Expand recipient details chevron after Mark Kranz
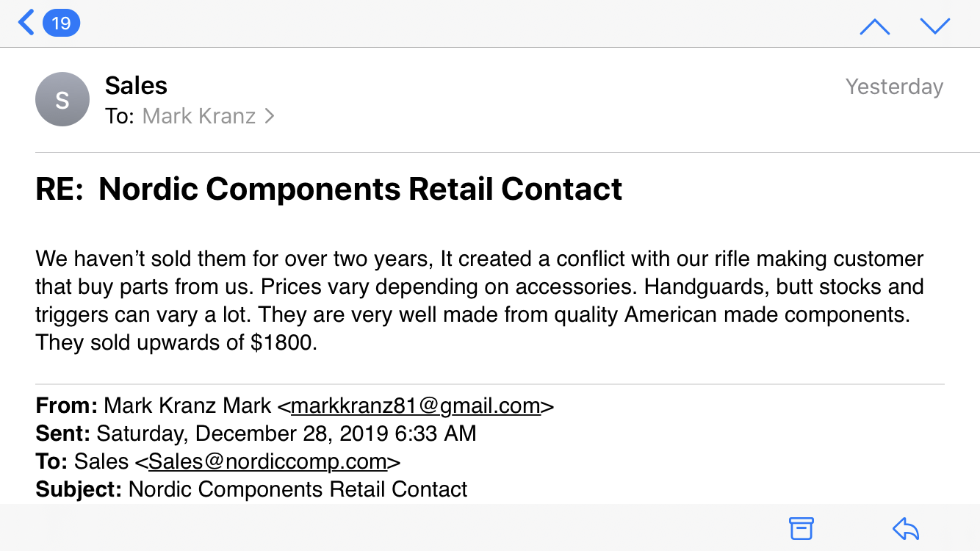The height and width of the screenshot is (551, 980). [269, 116]
